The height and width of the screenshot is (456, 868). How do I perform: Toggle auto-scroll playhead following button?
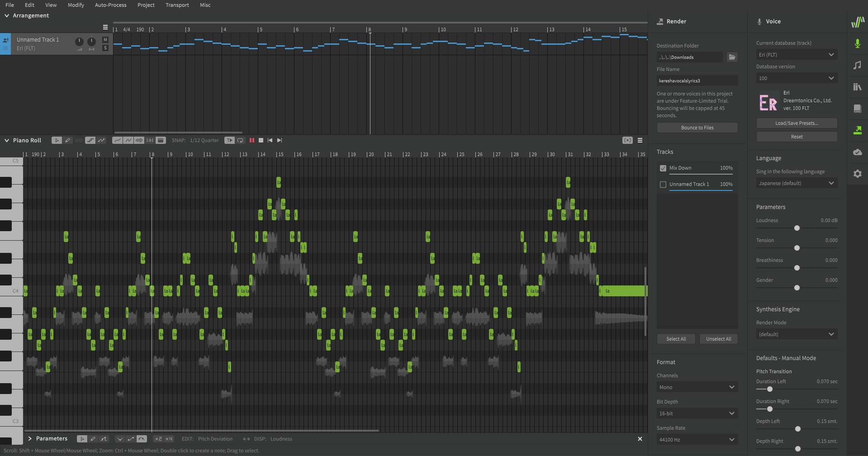(229, 140)
